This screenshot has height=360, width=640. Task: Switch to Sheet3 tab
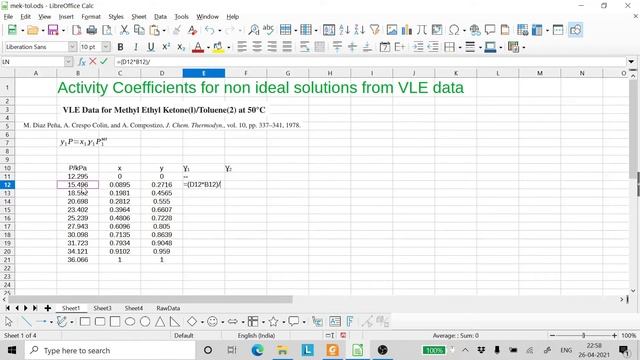pos(102,308)
